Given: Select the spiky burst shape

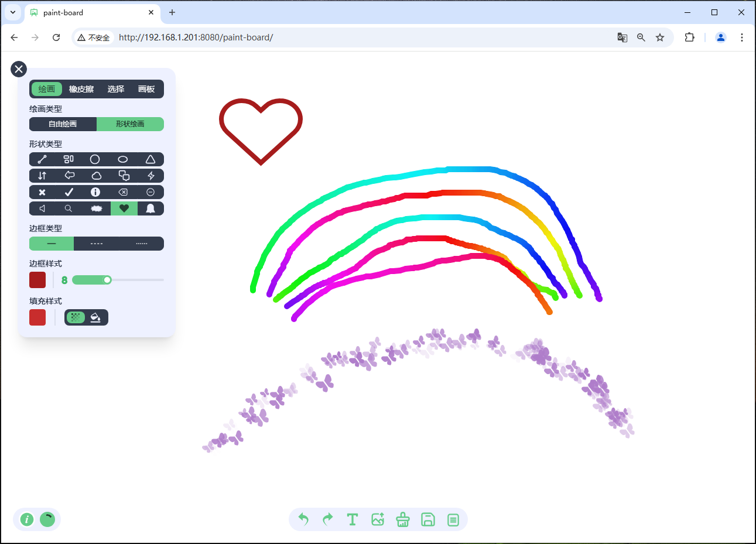Looking at the screenshot, I should [97, 208].
